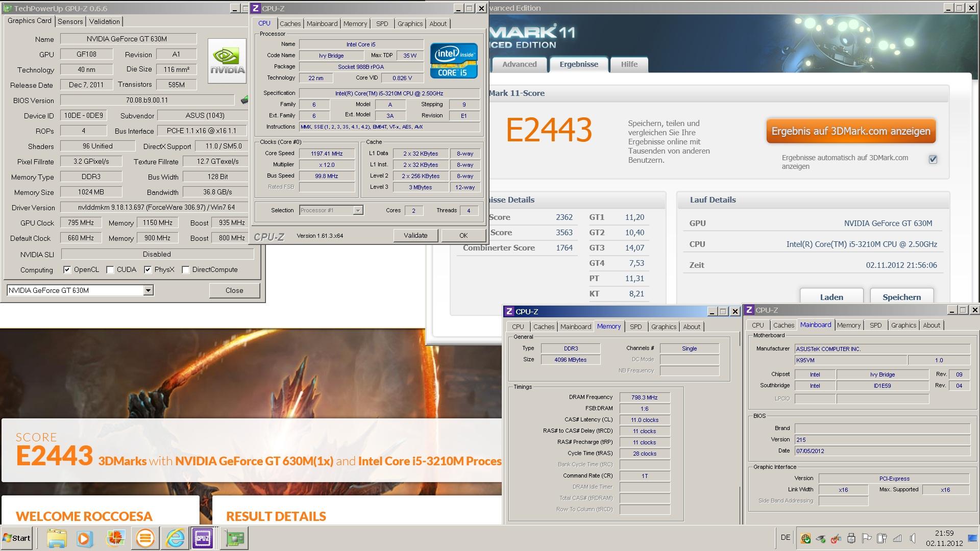The image size is (980, 551).
Task: Click the OK button in CPU-Z
Action: (463, 235)
